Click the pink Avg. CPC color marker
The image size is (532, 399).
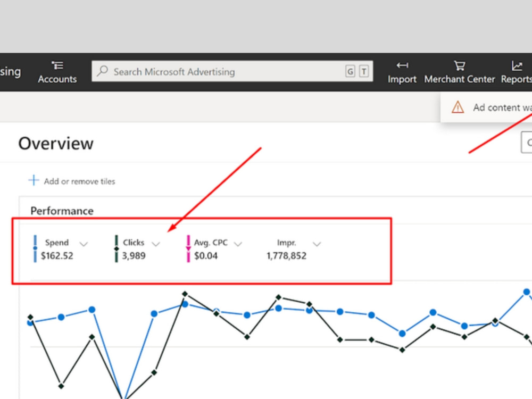[x=188, y=248]
